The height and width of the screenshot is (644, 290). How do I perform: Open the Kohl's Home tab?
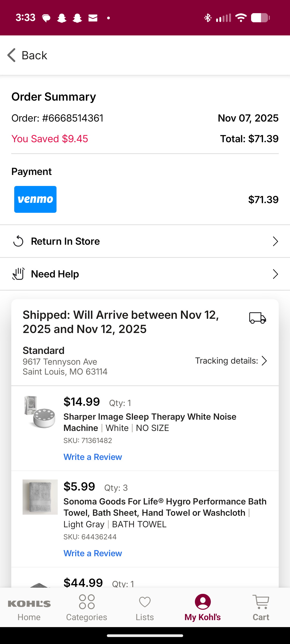29,608
